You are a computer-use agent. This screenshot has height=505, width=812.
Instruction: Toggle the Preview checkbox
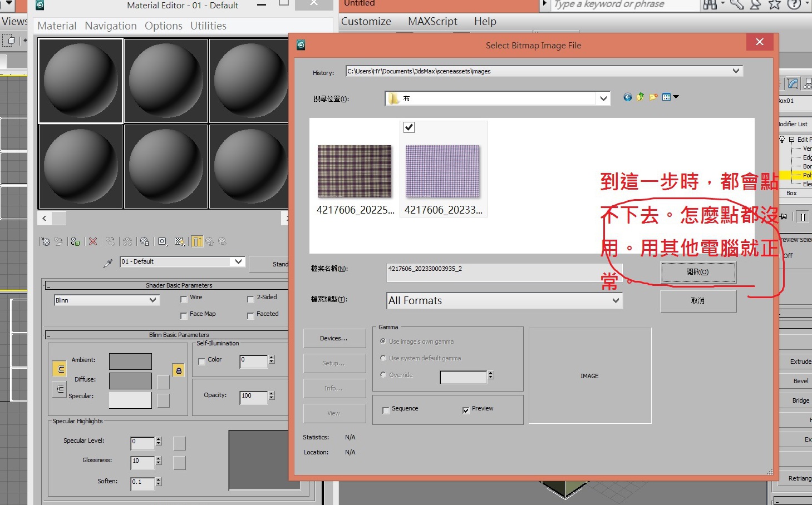(466, 410)
